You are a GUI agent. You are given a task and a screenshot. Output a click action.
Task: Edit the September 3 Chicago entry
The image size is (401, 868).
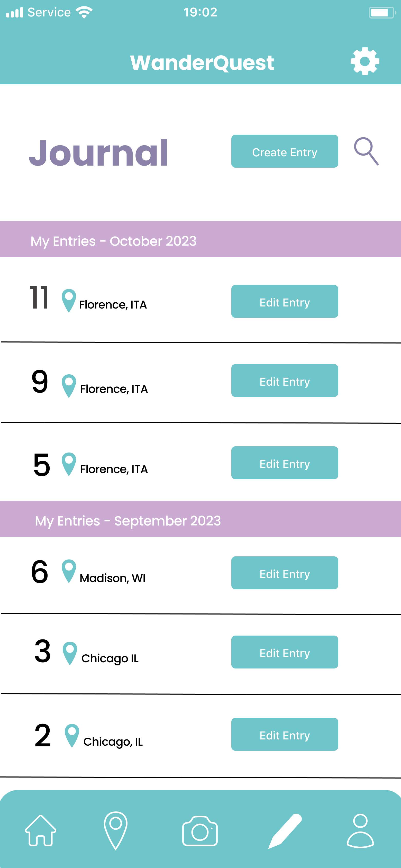pyautogui.click(x=285, y=652)
